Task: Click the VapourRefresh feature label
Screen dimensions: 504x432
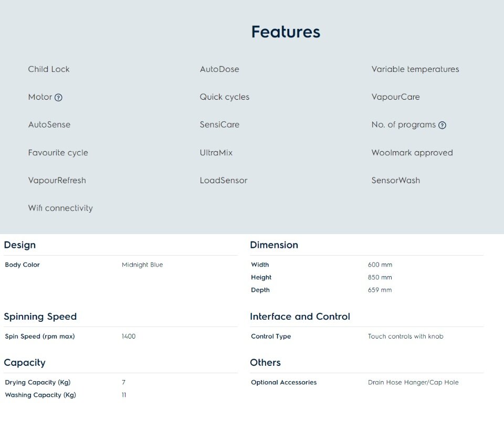Action: [57, 181]
